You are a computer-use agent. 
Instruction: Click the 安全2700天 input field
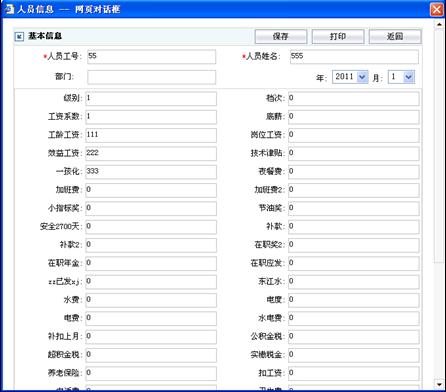pos(151,227)
